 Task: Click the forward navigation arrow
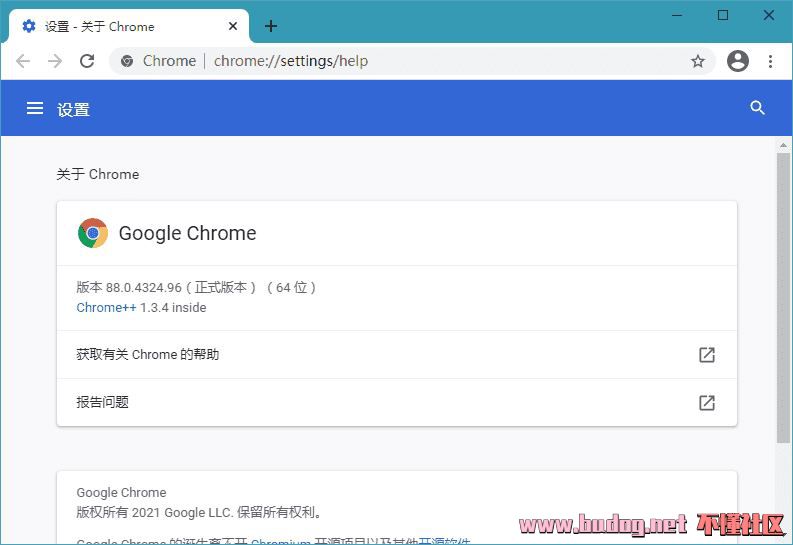coord(55,61)
